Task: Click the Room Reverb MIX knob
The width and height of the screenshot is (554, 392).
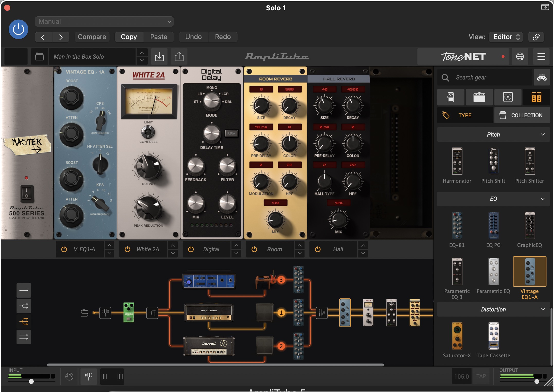Action: click(275, 220)
